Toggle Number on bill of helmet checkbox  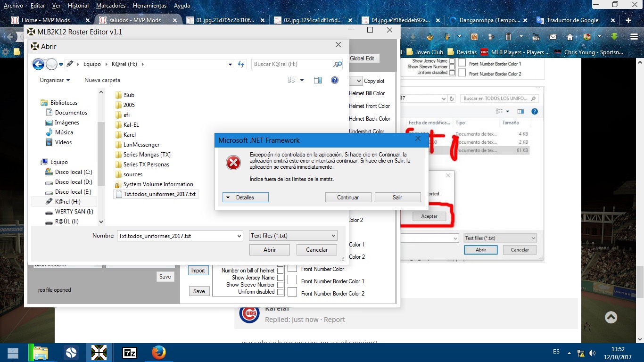tap(280, 271)
